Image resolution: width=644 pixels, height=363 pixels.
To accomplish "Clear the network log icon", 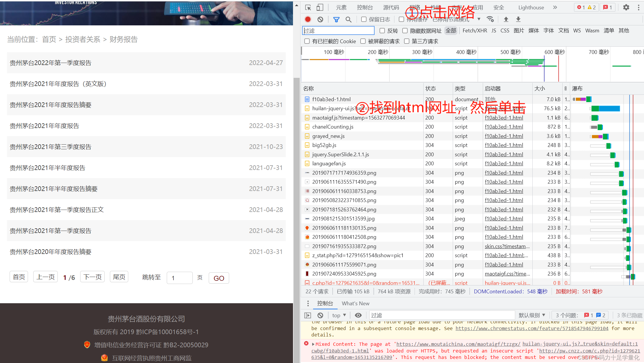I will (x=320, y=20).
